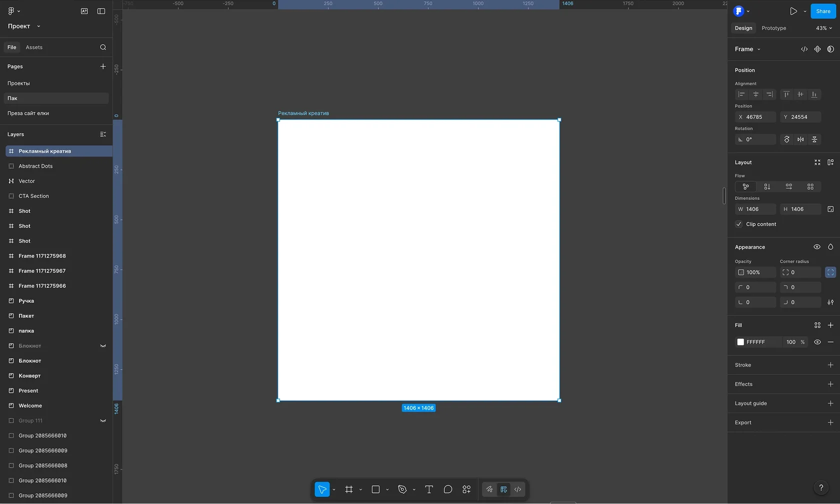Toggle the Clip content checkbox
This screenshot has height=504, width=840.
[738, 224]
